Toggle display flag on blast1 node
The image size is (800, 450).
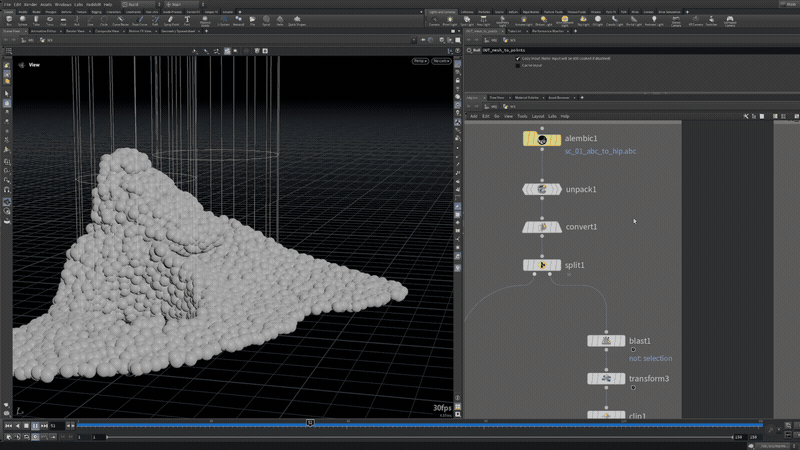622,341
